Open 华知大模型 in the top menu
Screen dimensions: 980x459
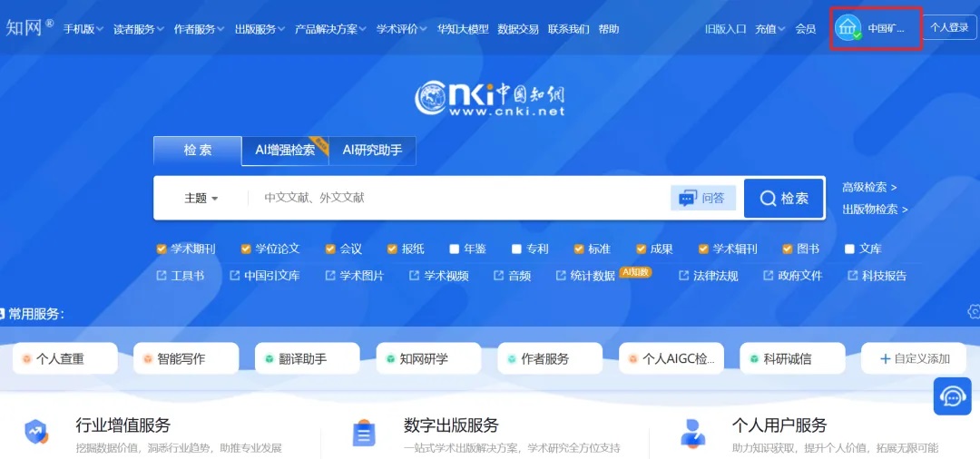pyautogui.click(x=463, y=29)
